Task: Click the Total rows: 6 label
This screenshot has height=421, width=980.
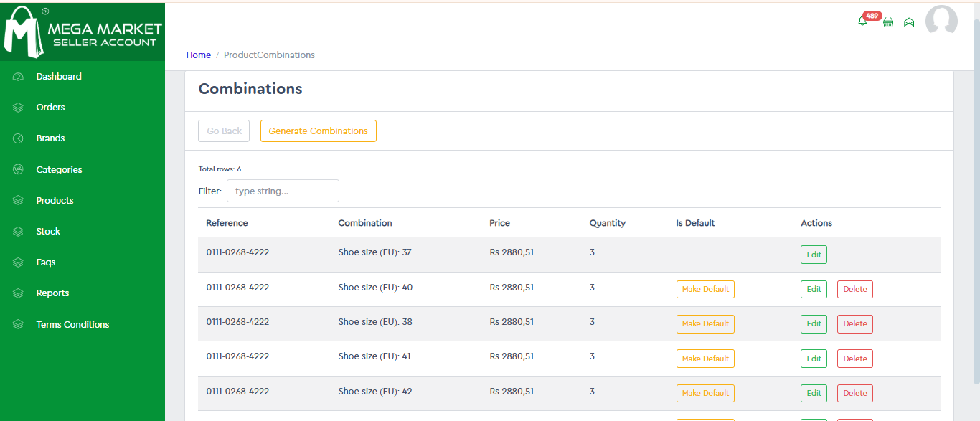Action: point(220,169)
